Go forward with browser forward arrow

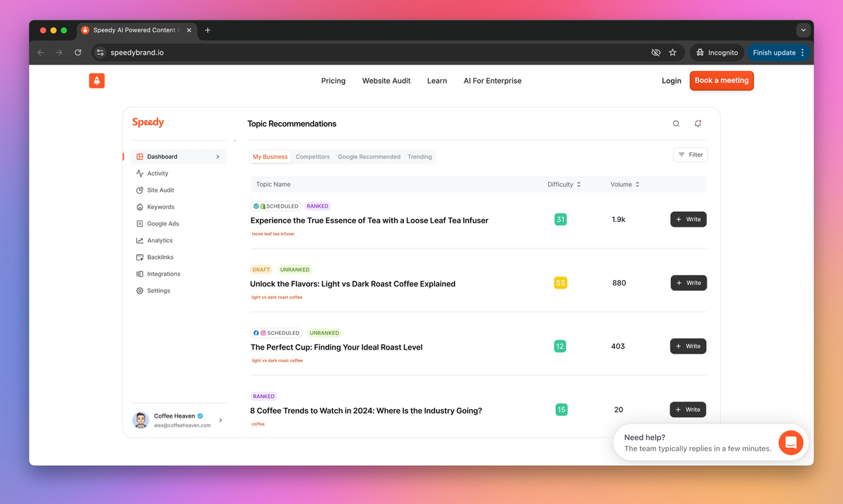[x=59, y=53]
